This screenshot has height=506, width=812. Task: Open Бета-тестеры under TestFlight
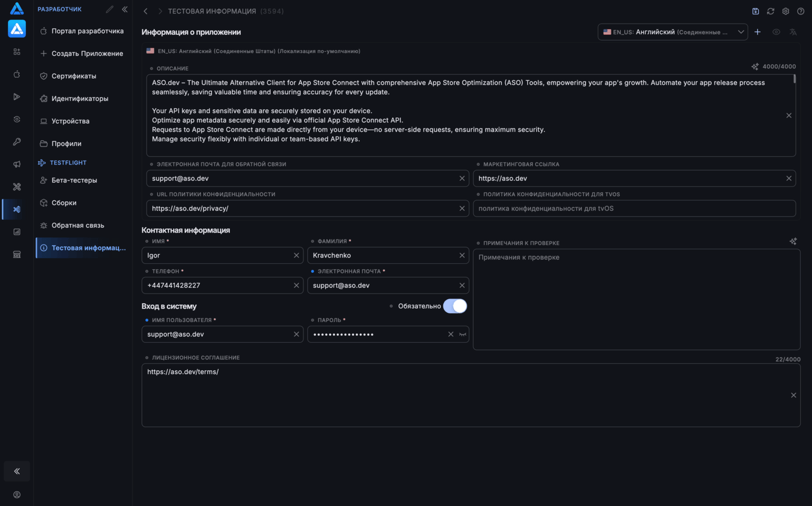(82, 180)
